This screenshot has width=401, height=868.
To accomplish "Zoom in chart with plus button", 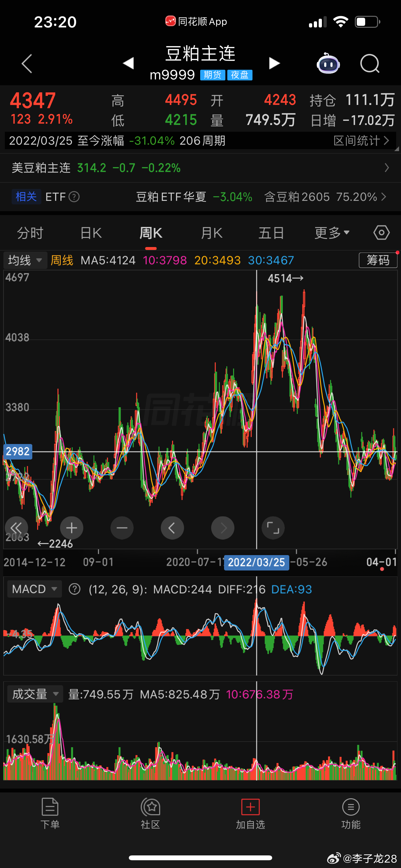I will coord(72,528).
